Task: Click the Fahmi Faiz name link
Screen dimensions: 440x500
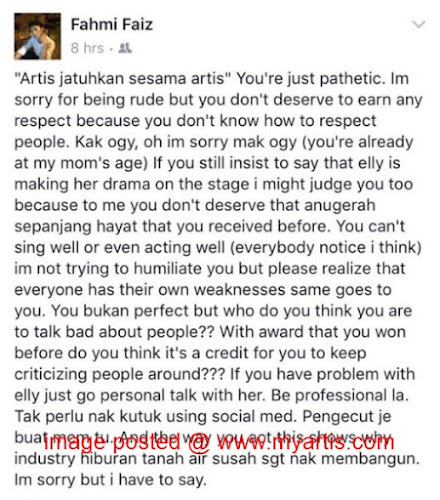Action: pyautogui.click(x=112, y=25)
